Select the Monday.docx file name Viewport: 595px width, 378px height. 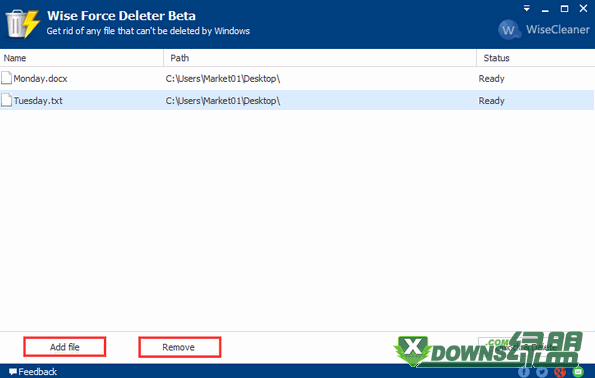[40, 79]
